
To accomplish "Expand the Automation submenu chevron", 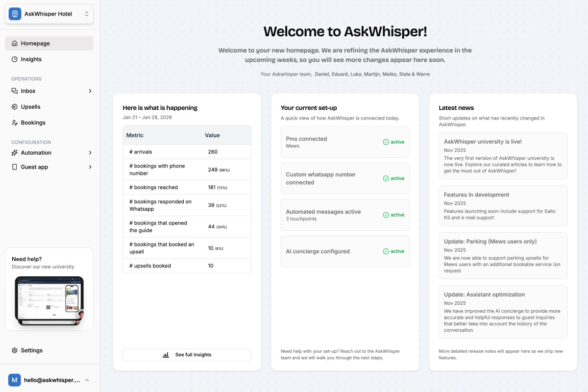I will [90, 153].
